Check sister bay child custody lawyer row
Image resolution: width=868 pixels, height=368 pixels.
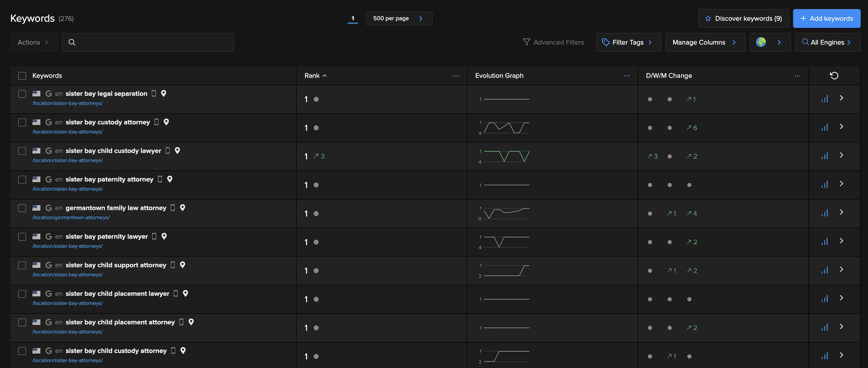click(x=22, y=151)
